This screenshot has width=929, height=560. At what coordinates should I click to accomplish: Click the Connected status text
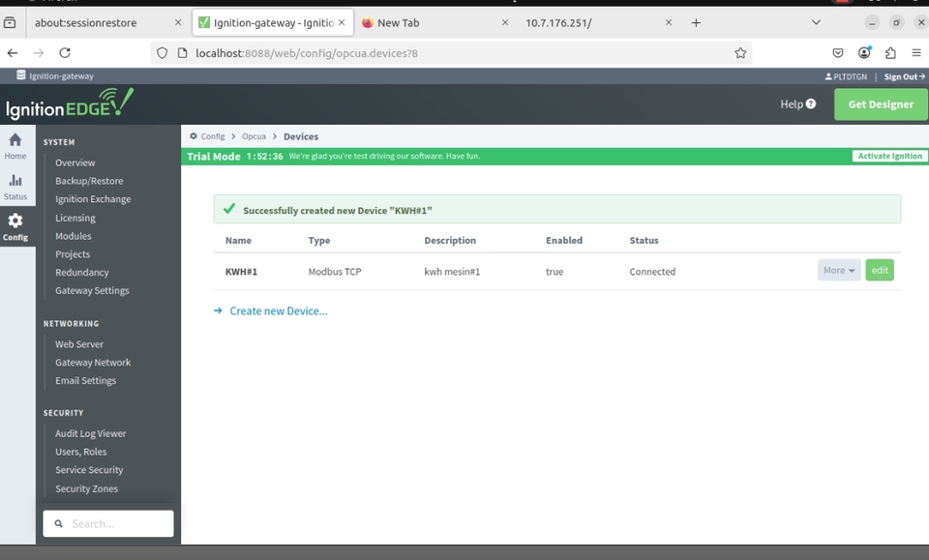tap(651, 272)
